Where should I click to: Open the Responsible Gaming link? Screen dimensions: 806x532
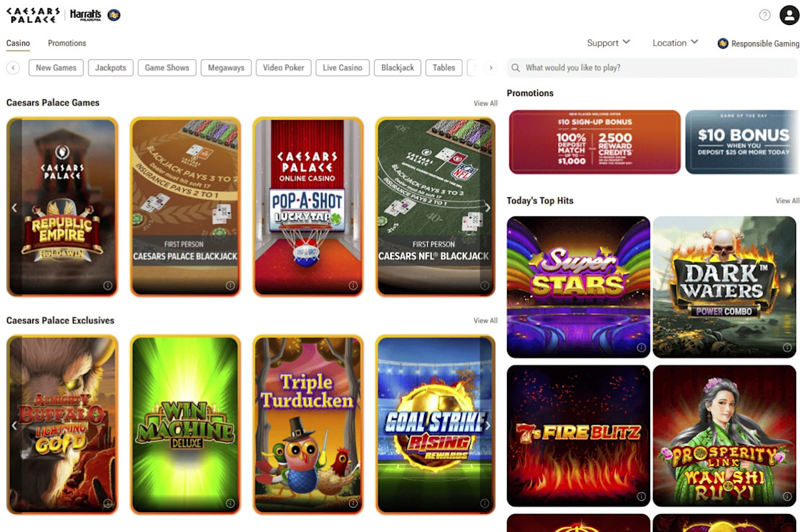(x=759, y=44)
